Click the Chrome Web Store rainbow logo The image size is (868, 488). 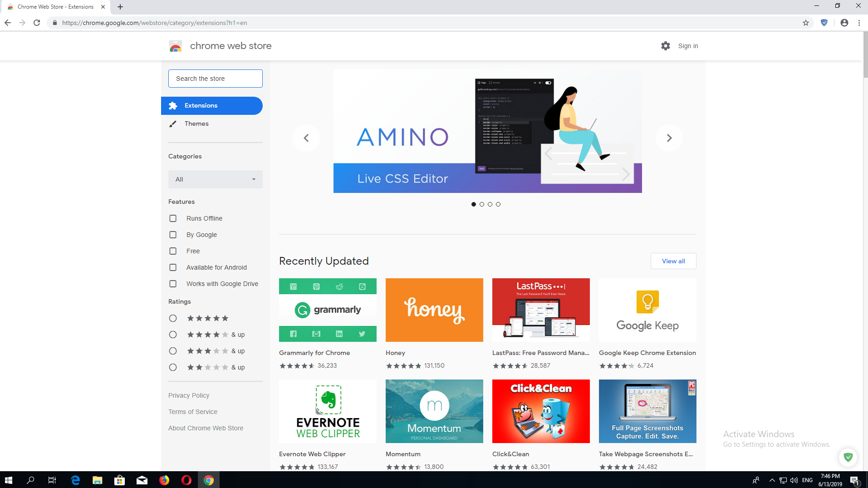176,46
